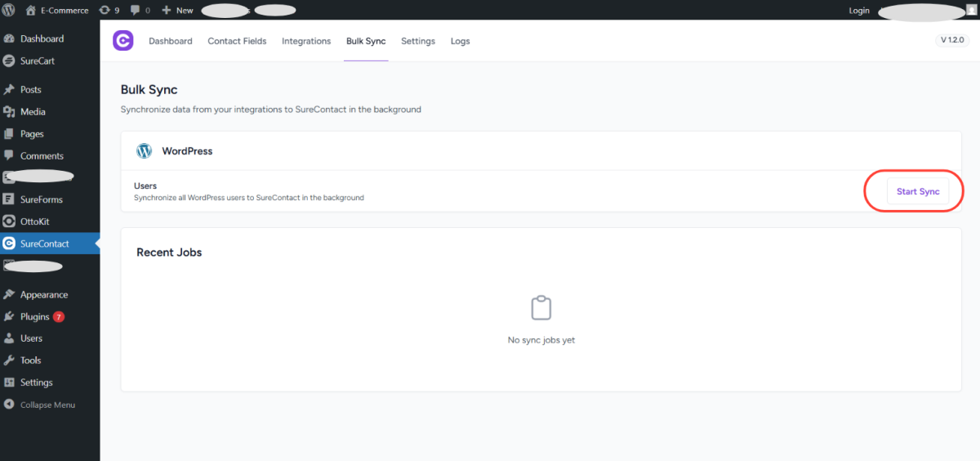980x461 pixels.
Task: Click the 'No sync jobs yet' text
Action: (541, 340)
